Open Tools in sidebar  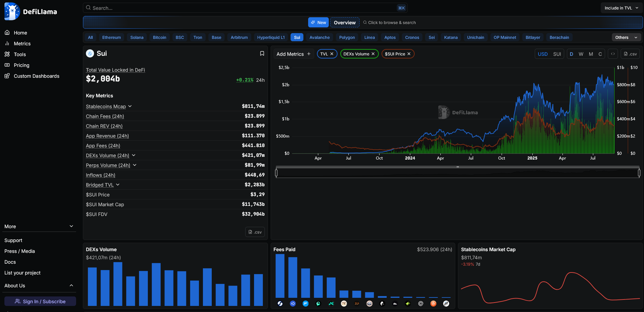[20, 54]
